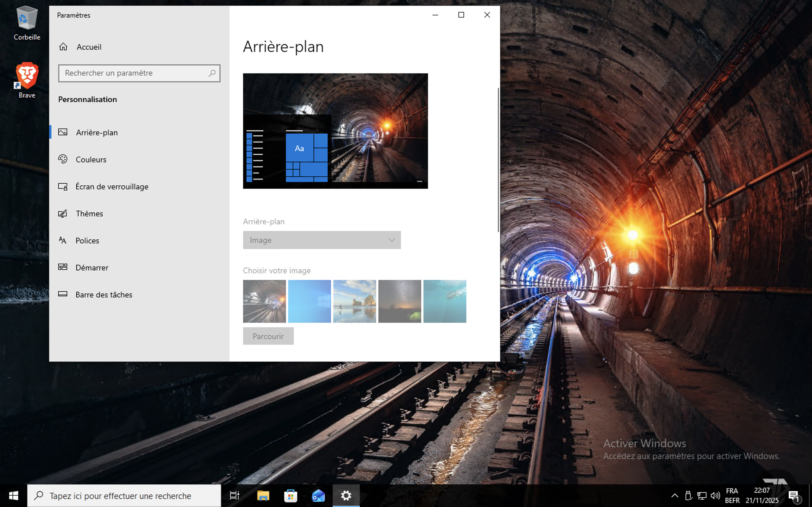Open Task View from taskbar
This screenshot has width=812, height=507.
tap(234, 496)
